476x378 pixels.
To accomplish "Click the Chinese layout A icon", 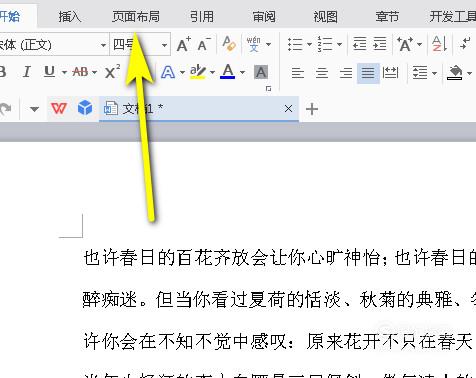I will (x=405, y=44).
